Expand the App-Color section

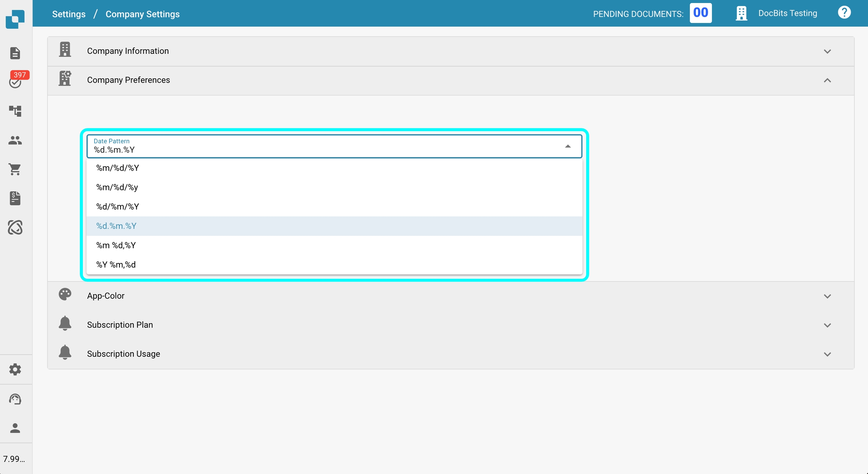click(x=827, y=296)
